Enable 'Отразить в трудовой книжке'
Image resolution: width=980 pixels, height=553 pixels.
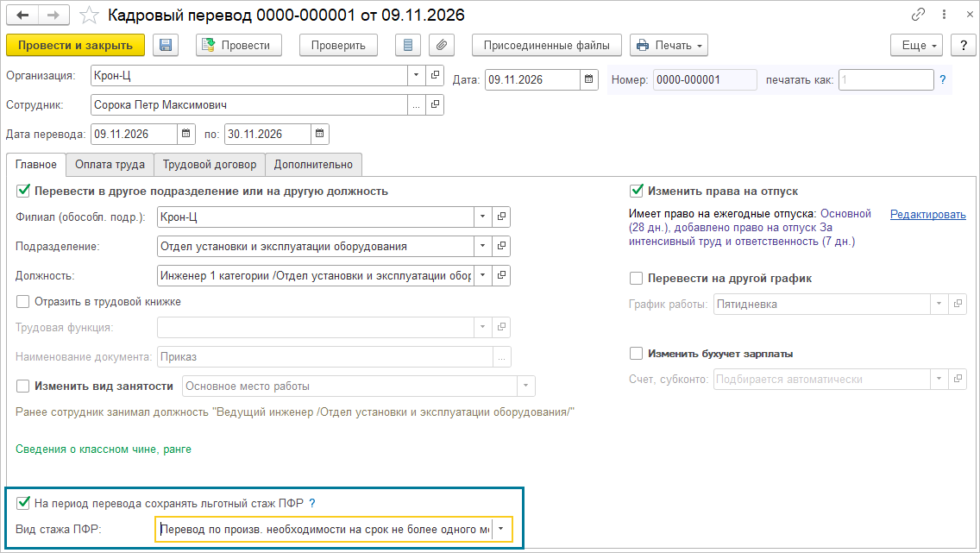pos(23,302)
